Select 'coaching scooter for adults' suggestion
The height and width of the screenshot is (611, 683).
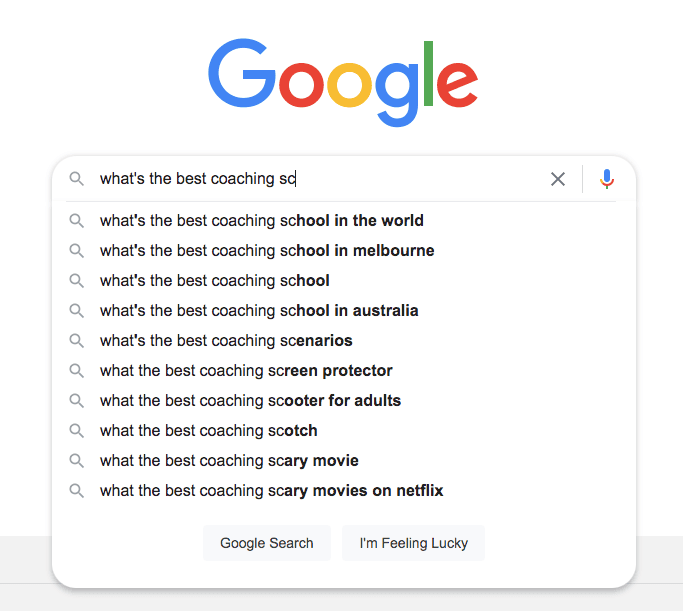(250, 401)
